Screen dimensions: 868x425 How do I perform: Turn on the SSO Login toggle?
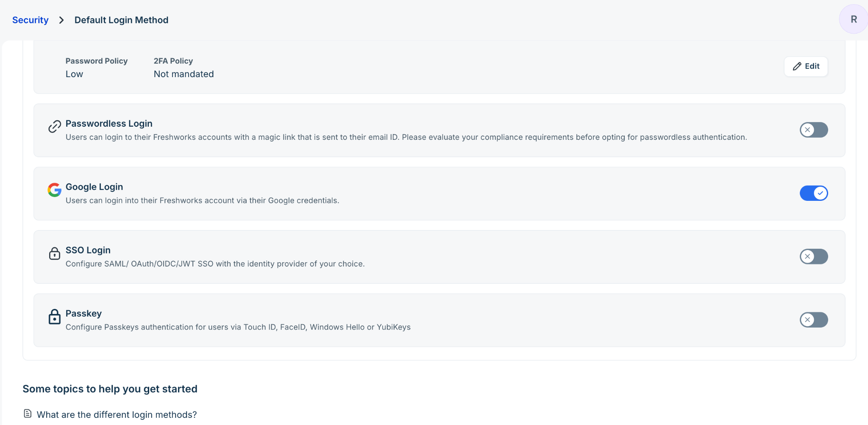[x=814, y=256]
